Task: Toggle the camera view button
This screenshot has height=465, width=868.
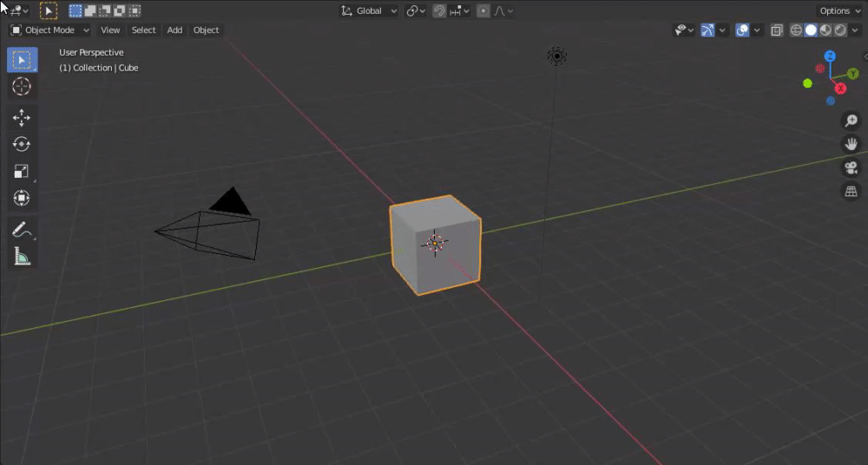Action: (851, 167)
